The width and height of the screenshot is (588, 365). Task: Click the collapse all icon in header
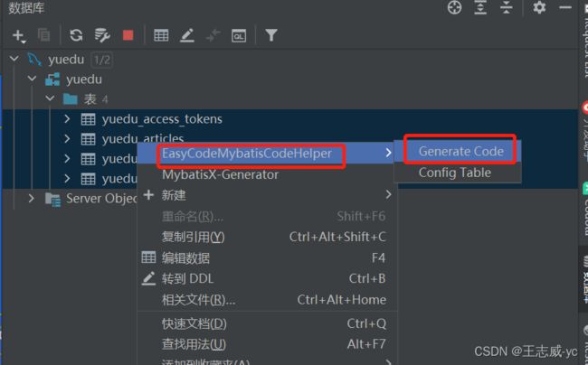point(507,7)
